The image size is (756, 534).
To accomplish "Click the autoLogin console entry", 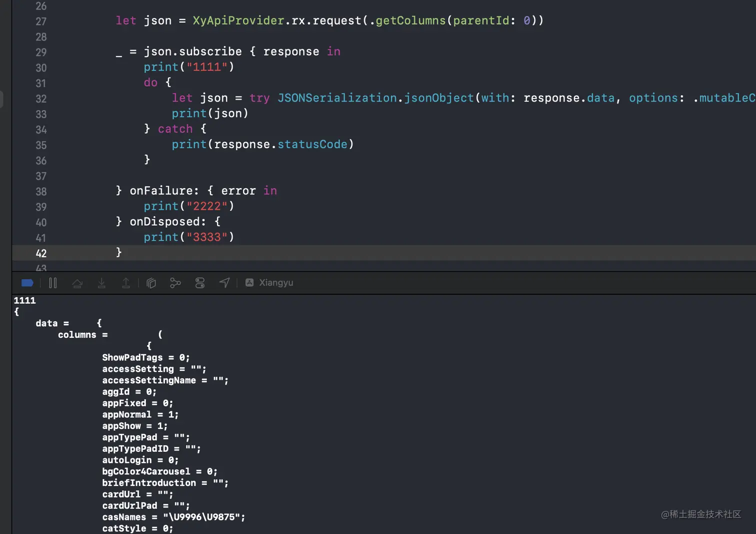I will coord(140,460).
